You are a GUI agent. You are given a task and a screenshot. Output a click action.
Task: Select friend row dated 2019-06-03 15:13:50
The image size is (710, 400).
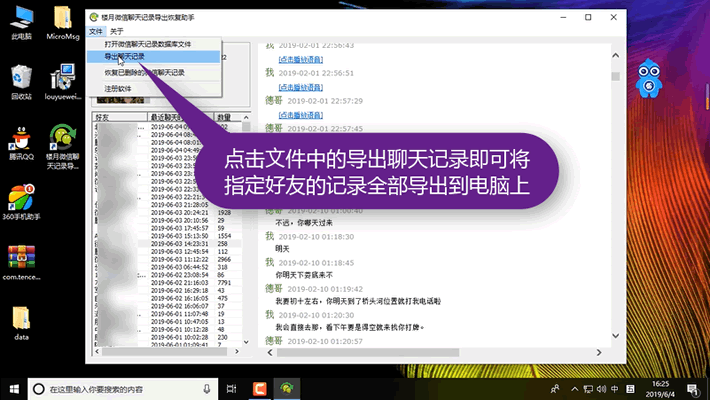tap(168, 236)
